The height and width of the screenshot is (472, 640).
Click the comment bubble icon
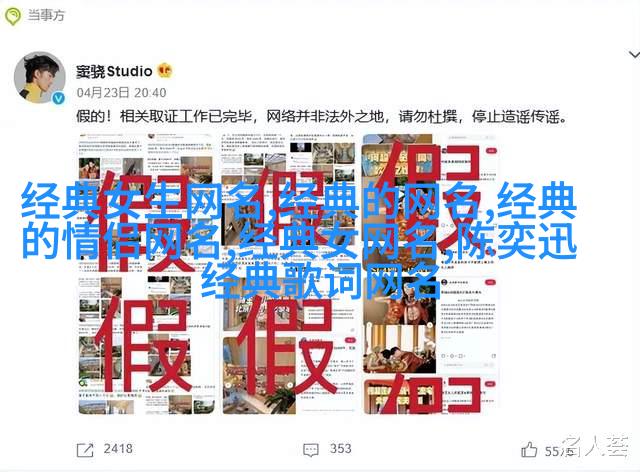tap(311, 450)
